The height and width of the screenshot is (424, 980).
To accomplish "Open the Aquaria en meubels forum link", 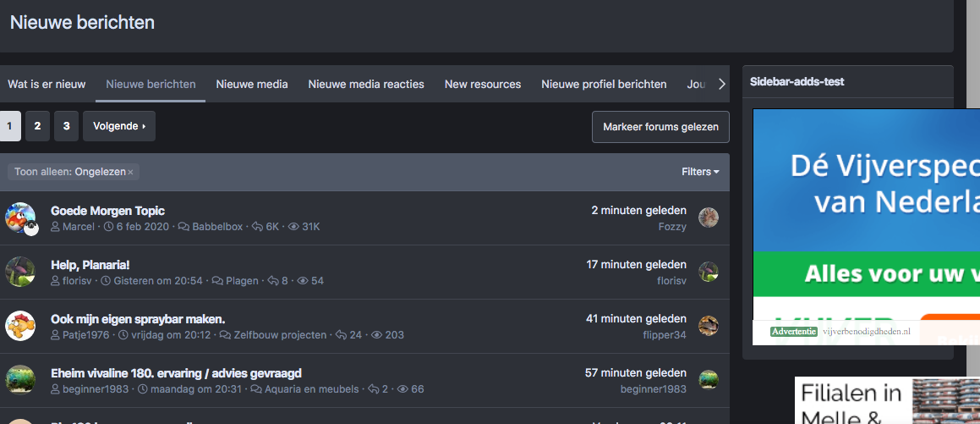I will 312,389.
